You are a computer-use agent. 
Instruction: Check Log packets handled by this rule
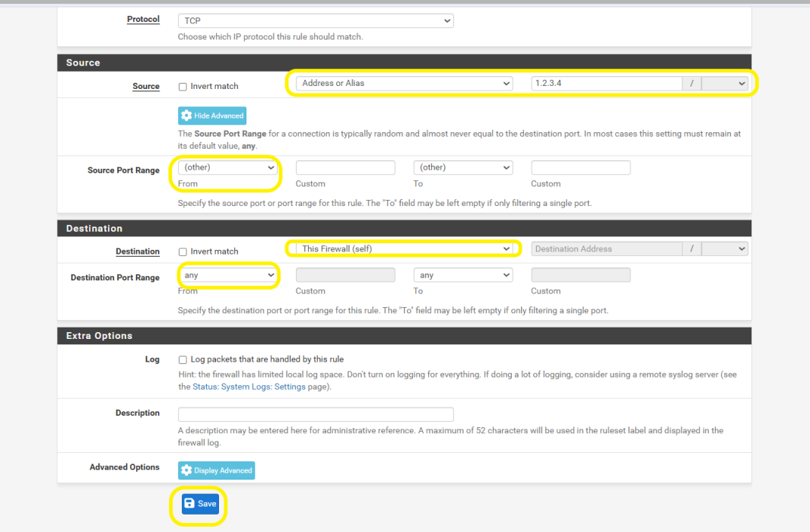tap(183, 359)
